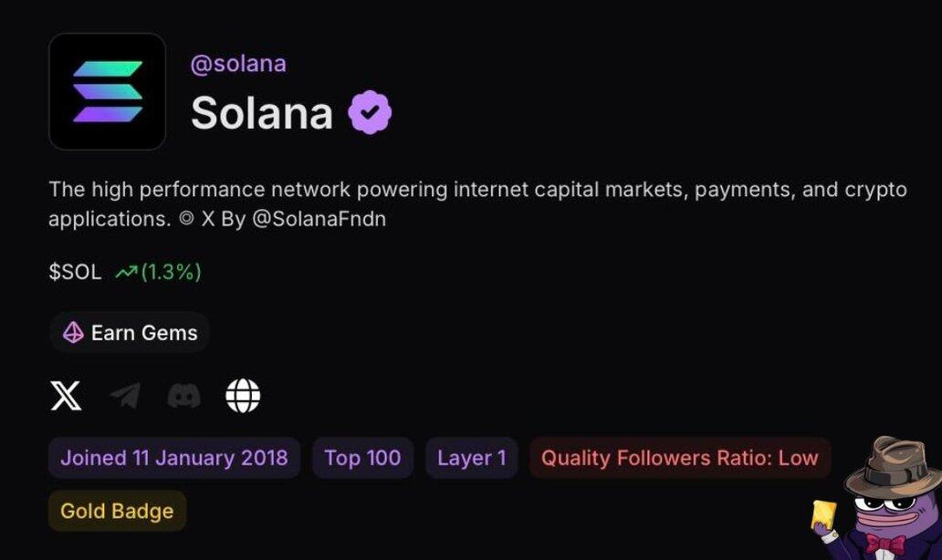This screenshot has height=560, width=942.
Task: Follow the @SolanaFndn mention link
Action: pos(318,220)
